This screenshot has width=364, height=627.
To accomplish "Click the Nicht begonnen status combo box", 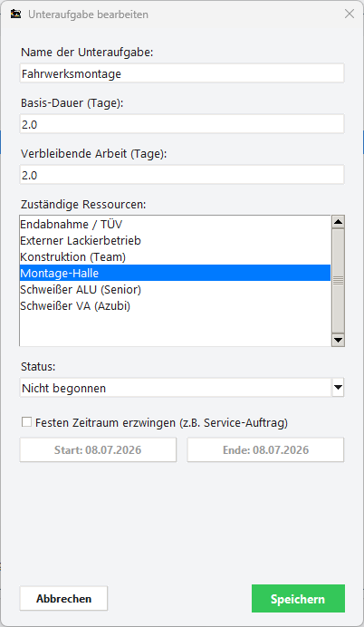I will [x=182, y=388].
